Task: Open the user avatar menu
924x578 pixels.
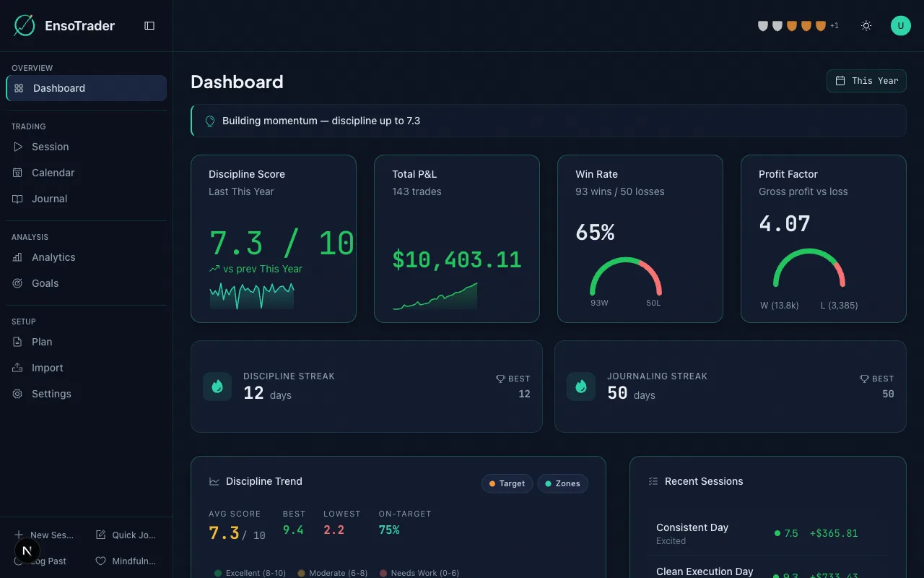Action: [900, 25]
